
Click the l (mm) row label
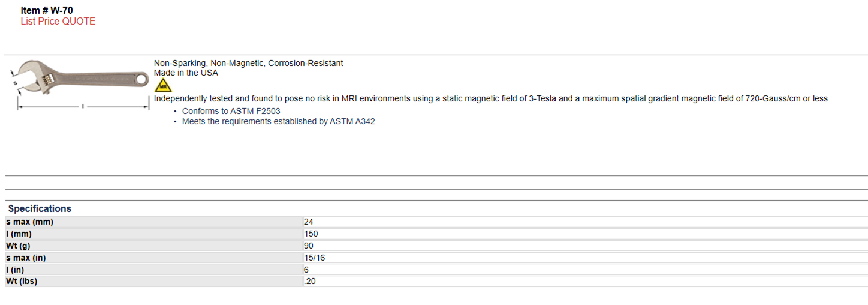click(153, 234)
